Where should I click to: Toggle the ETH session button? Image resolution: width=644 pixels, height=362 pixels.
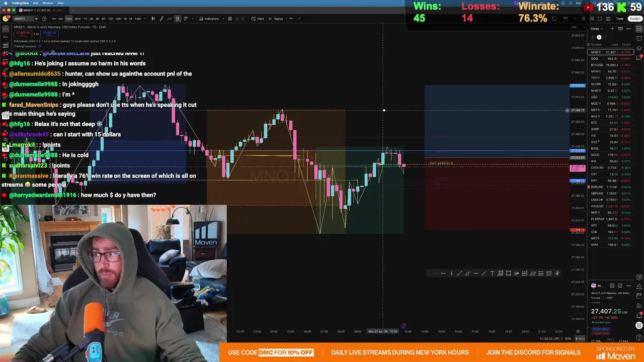[x=568, y=339]
